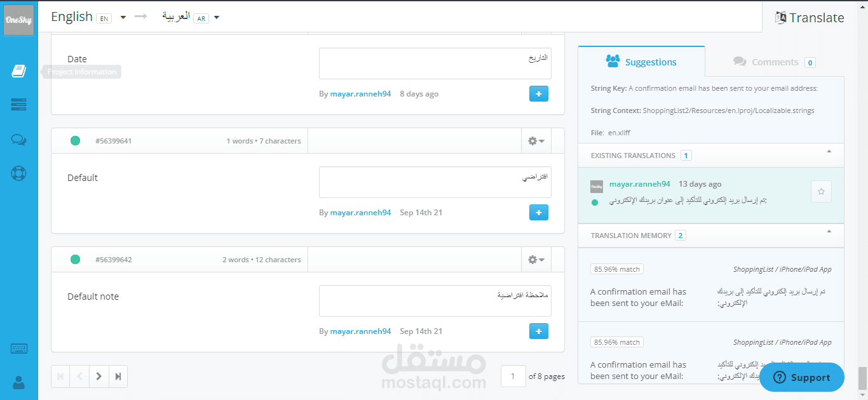Open mayar.ranneh94 link under Default
The width and height of the screenshot is (868, 400).
click(x=360, y=213)
